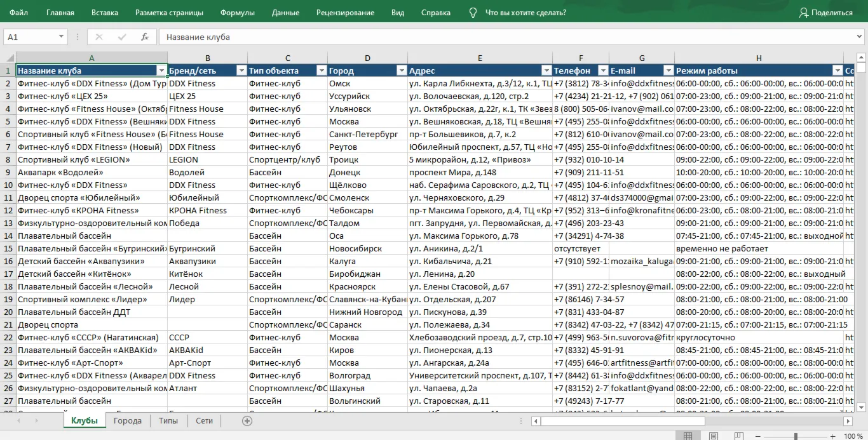This screenshot has height=440, width=868.
Task: Switch to the Города sheet tab
Action: point(128,420)
